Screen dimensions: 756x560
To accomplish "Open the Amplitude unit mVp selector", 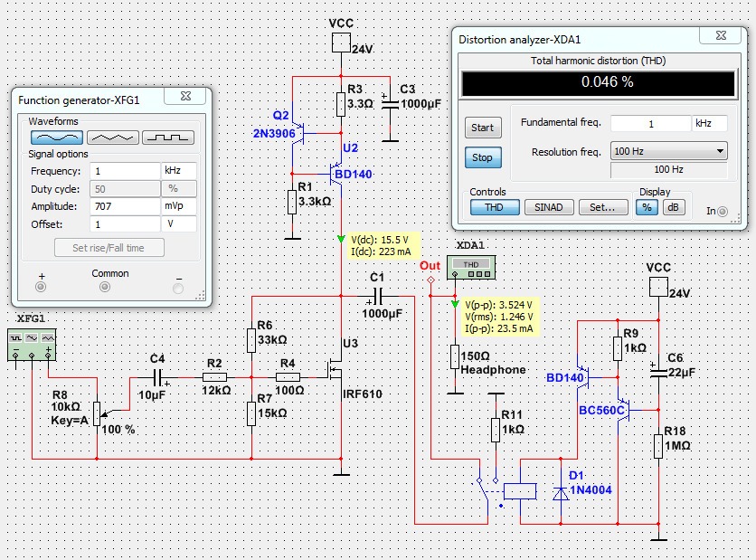I will coord(179,206).
